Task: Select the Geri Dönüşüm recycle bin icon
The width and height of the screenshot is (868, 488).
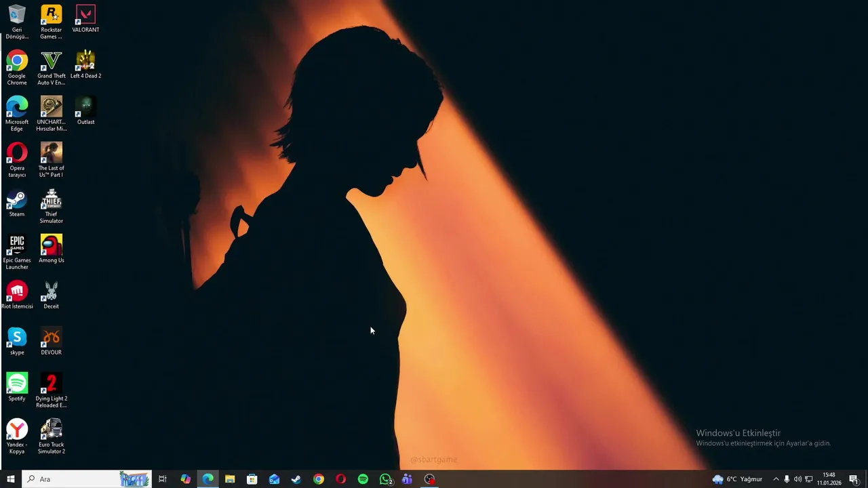Action: point(17,22)
